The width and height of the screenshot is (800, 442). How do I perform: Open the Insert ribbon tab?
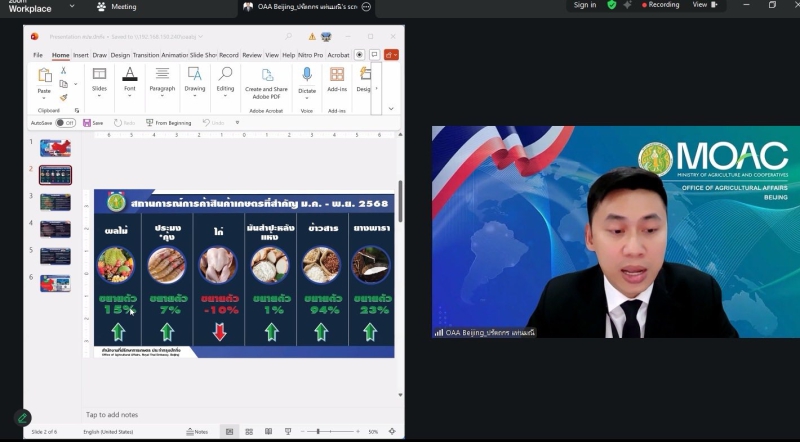pyautogui.click(x=80, y=55)
